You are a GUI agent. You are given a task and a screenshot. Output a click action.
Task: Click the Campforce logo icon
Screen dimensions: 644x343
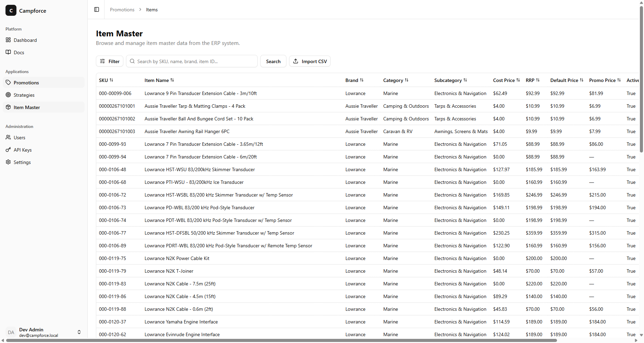click(x=11, y=11)
